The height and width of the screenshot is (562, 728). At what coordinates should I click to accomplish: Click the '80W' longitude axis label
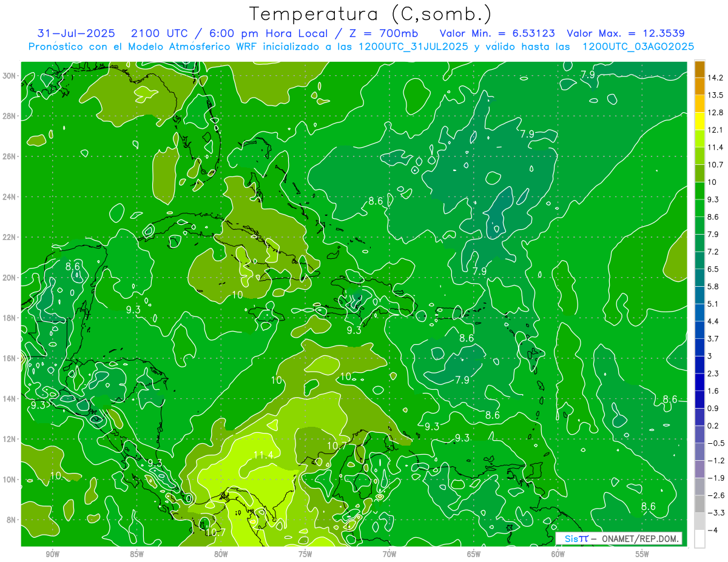(221, 554)
